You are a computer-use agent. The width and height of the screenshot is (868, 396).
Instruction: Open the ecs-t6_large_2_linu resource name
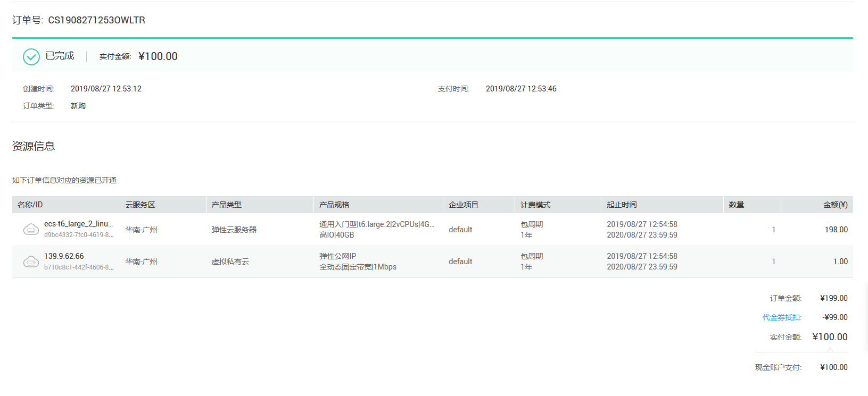coord(78,224)
